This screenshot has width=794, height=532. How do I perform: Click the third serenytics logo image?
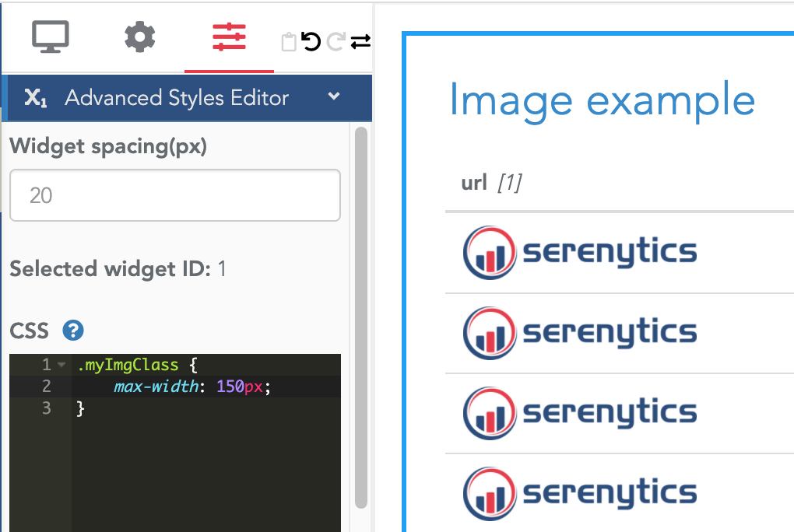click(x=580, y=413)
